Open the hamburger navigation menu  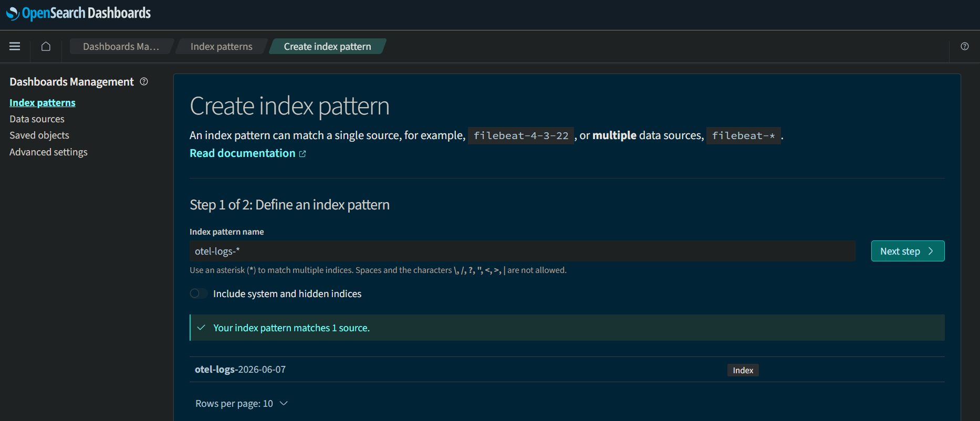(x=15, y=46)
